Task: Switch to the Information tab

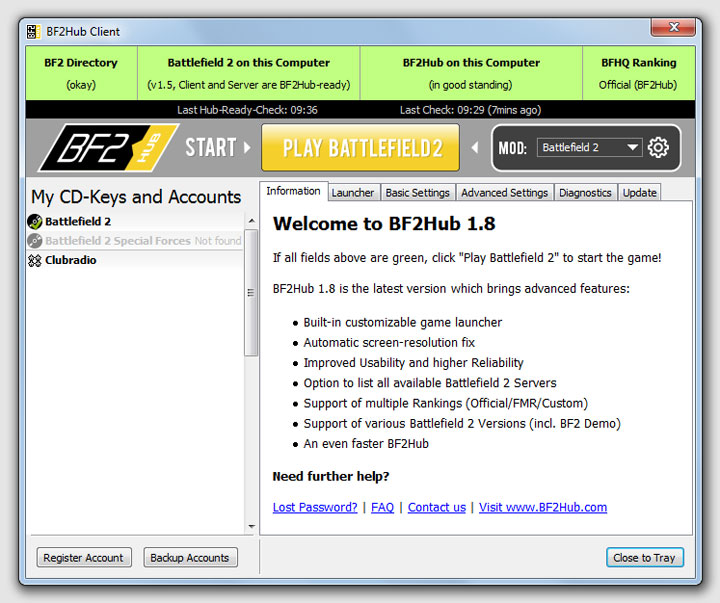Action: pyautogui.click(x=293, y=191)
